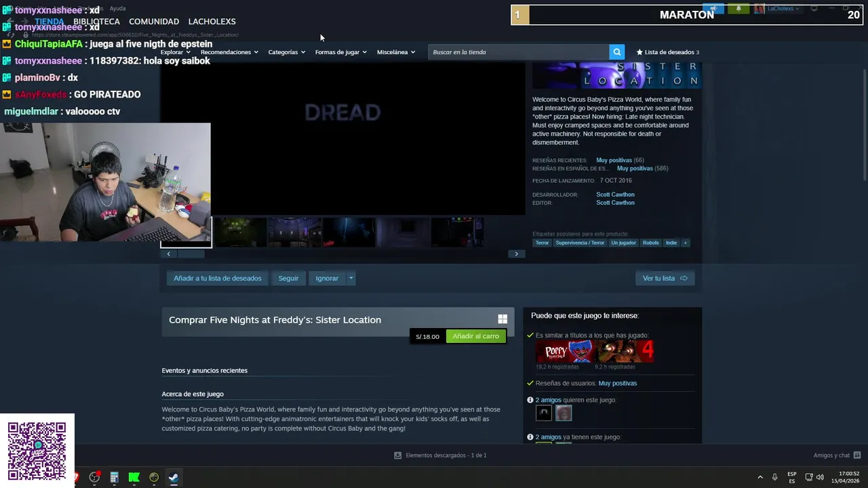This screenshot has height=488, width=868.
Task: Open the editor Scott Cawthon link
Action: pyautogui.click(x=615, y=203)
